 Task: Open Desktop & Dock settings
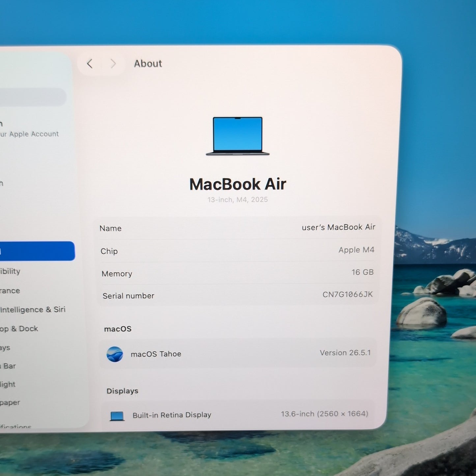19,329
